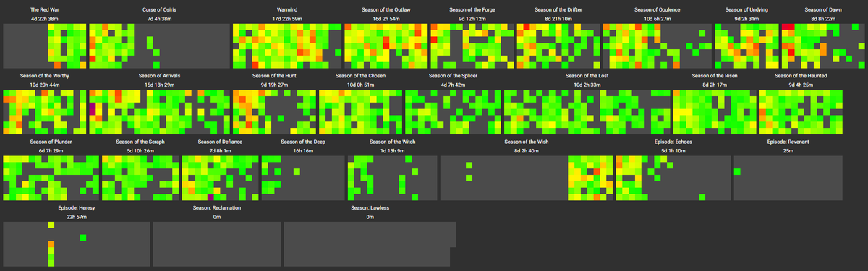This screenshot has width=868, height=271.
Task: Select "Season of the Outlaw" label
Action: coord(386,9)
